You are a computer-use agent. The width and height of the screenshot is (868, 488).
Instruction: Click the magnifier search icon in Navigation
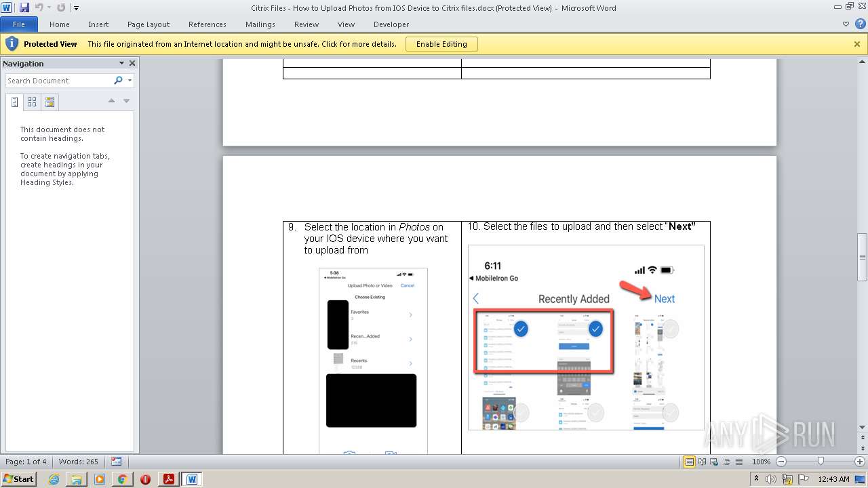coord(118,81)
